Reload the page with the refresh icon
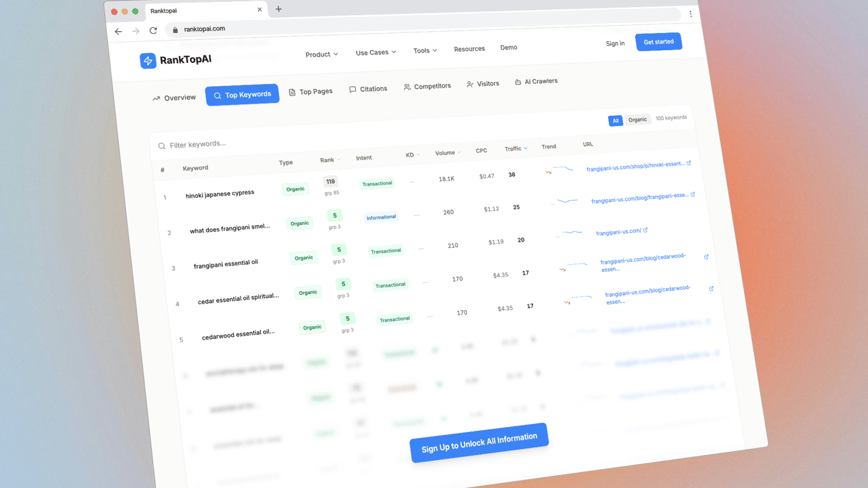868x488 pixels. coord(153,30)
